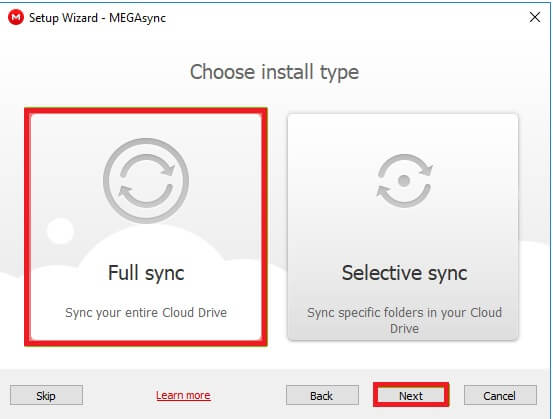Image resolution: width=553 pixels, height=419 pixels.
Task: Click the Full sync circular arrows icon
Action: click(146, 181)
